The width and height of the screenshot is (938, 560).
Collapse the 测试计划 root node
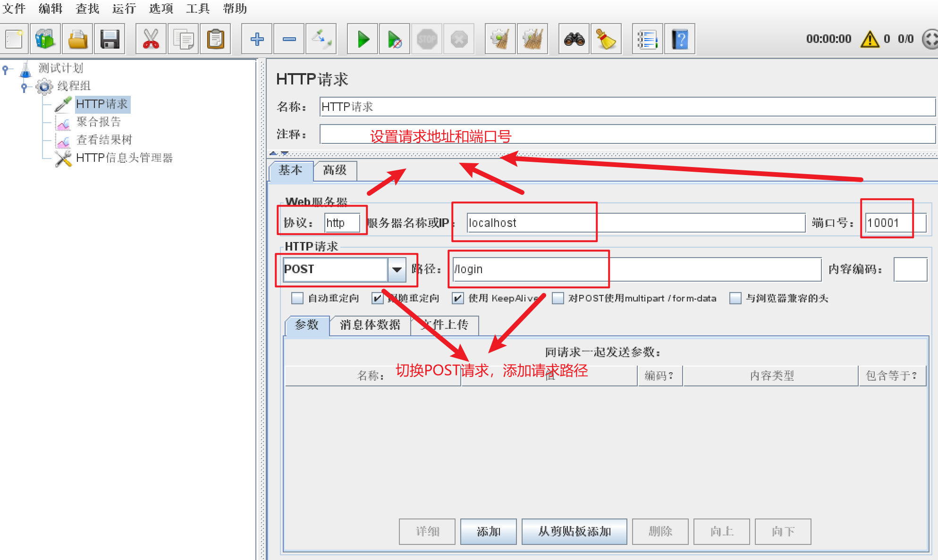tap(5, 69)
